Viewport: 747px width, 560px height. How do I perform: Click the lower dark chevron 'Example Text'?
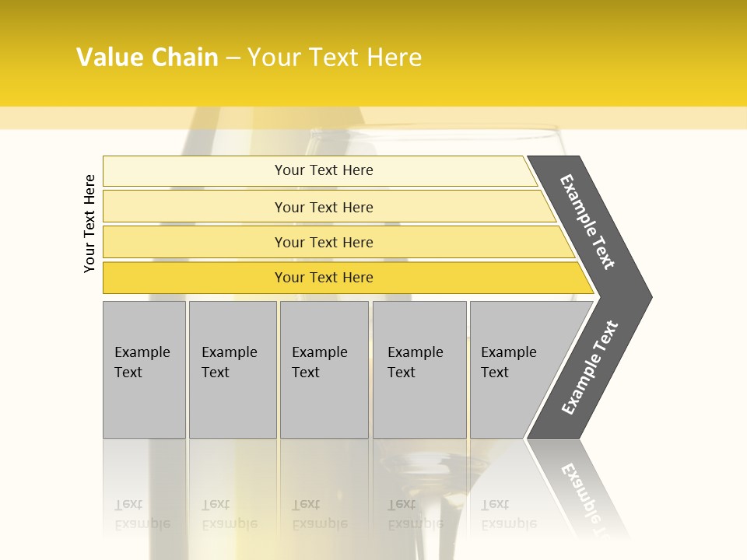[590, 368]
